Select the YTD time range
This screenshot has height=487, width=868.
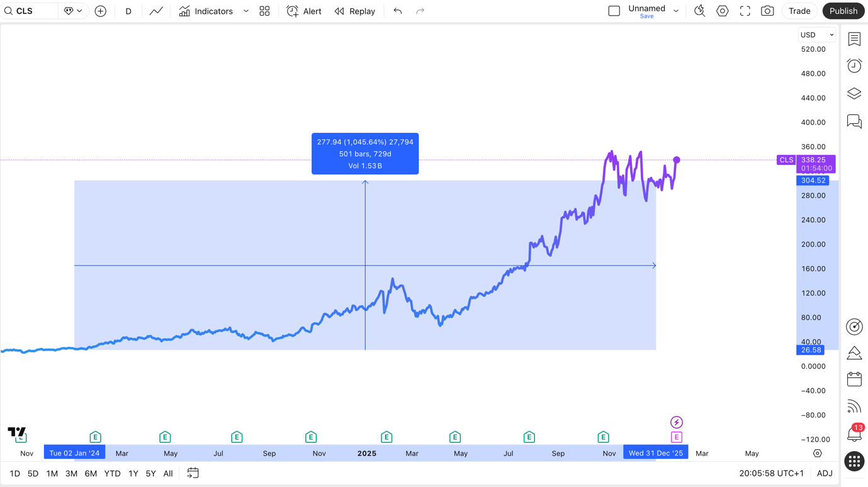(112, 473)
